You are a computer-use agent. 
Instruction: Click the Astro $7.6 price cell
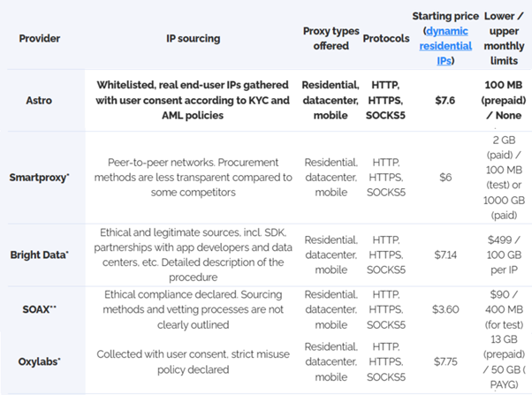pos(445,102)
